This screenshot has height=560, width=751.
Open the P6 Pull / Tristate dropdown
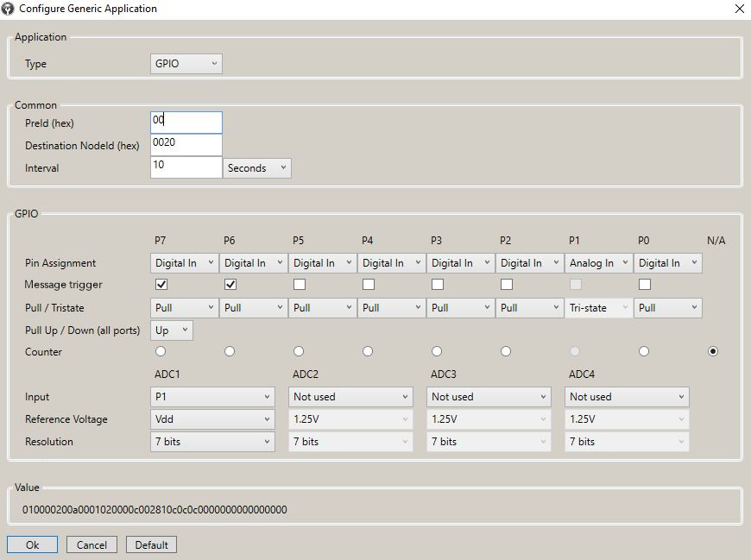(254, 308)
